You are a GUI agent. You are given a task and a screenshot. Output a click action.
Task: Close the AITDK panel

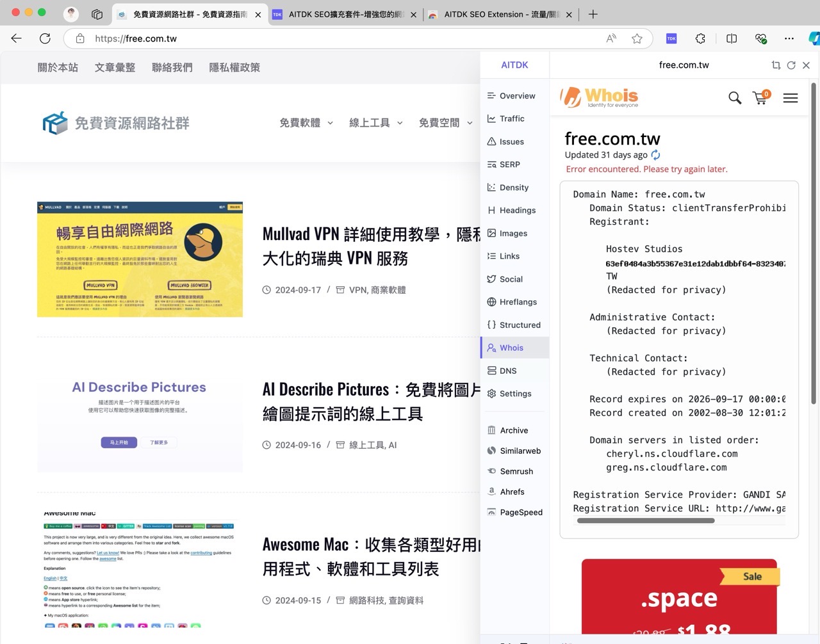coord(806,65)
